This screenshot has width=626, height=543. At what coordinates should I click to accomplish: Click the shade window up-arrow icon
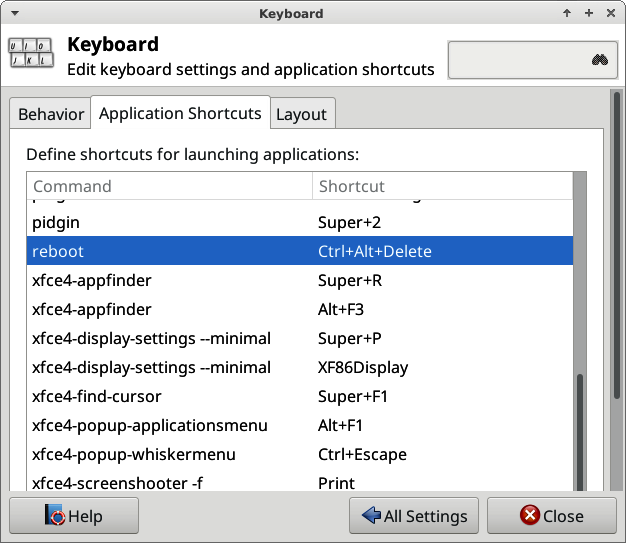tap(567, 13)
